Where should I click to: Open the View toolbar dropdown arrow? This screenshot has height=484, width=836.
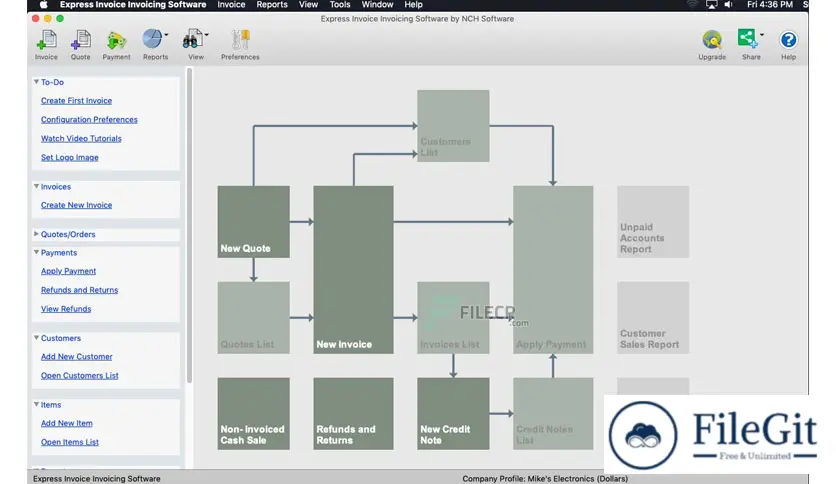tap(206, 35)
